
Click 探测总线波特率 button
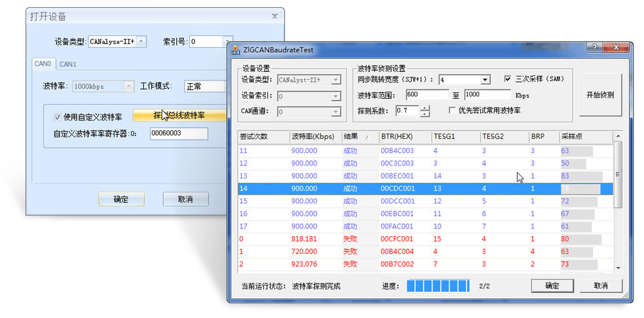[x=180, y=115]
